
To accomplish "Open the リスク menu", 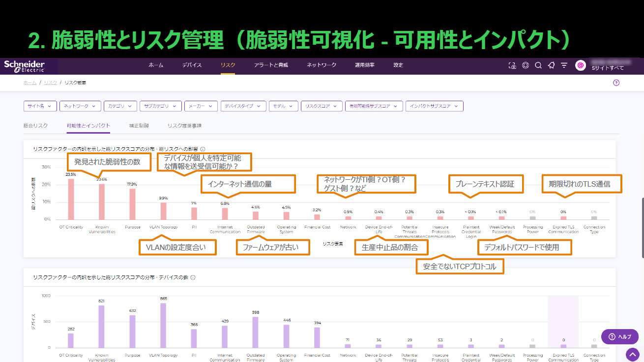I will click(x=228, y=65).
